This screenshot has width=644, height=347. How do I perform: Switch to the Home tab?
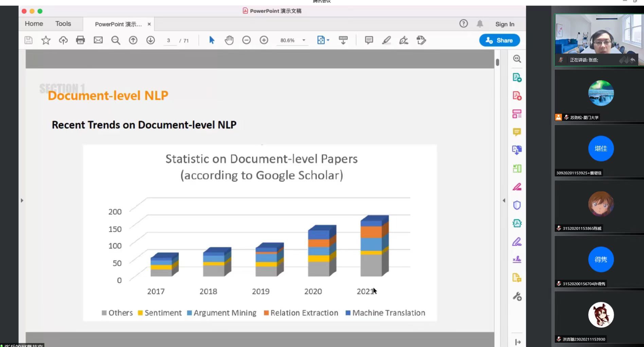pos(34,24)
